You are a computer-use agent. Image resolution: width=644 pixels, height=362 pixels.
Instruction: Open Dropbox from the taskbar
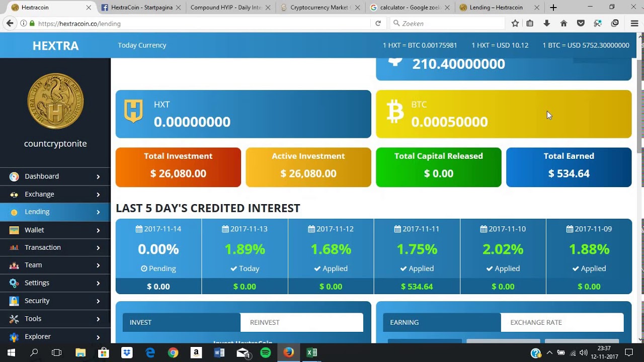point(127,352)
